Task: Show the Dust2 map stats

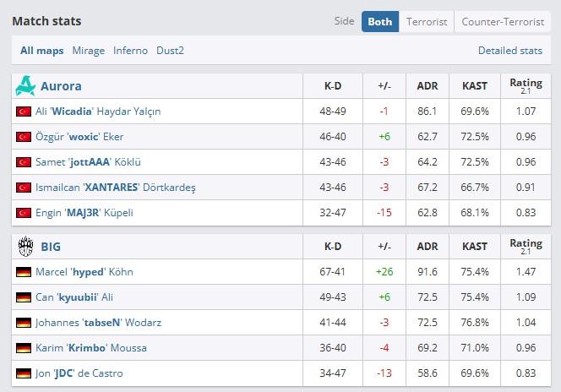Action: tap(170, 51)
